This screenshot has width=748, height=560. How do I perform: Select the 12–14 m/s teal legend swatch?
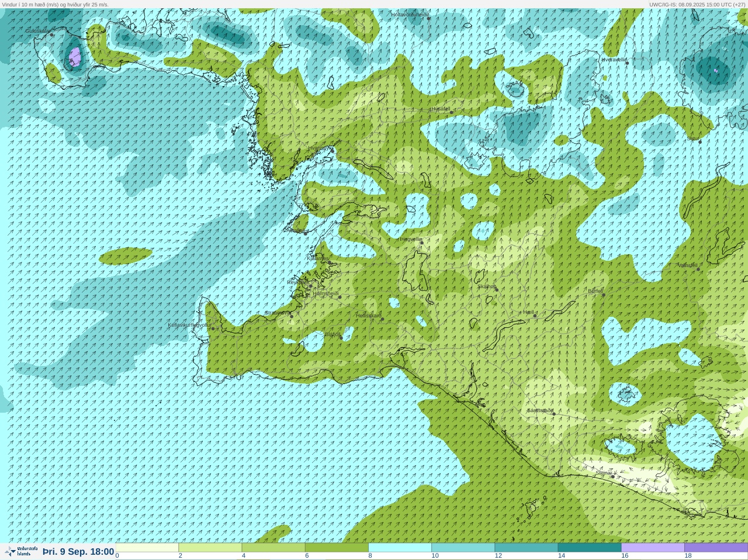click(x=527, y=548)
